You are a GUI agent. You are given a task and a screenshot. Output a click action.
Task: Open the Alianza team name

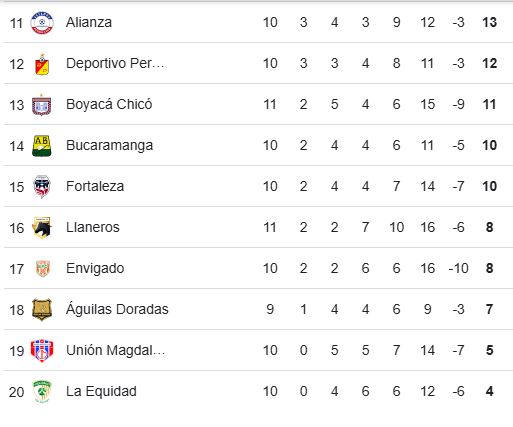89,22
